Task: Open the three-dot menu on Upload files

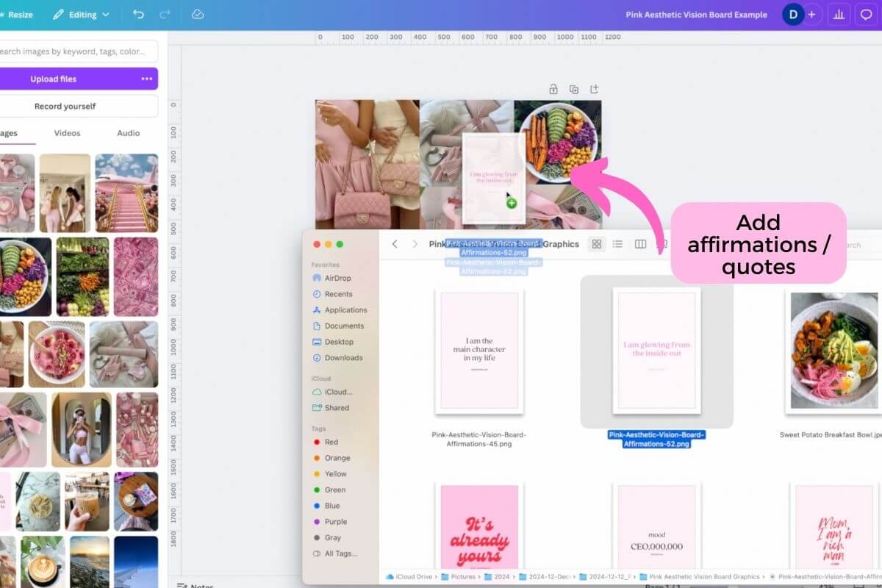Action: (x=147, y=79)
